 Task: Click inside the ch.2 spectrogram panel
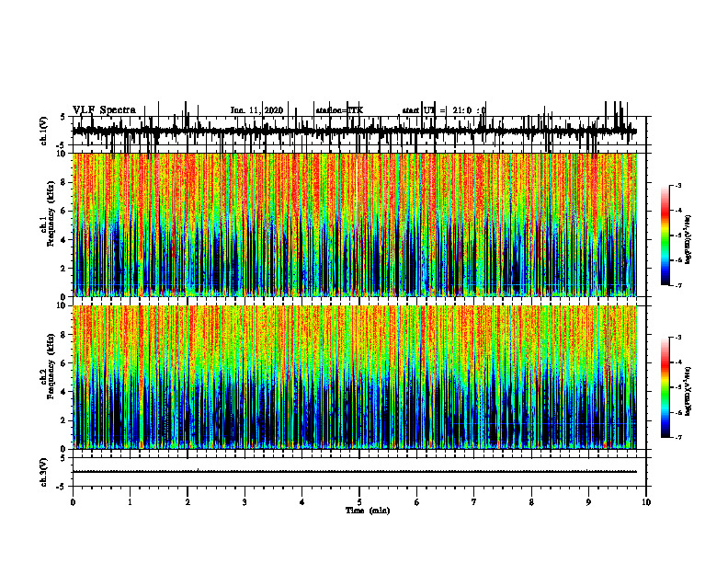point(355,377)
